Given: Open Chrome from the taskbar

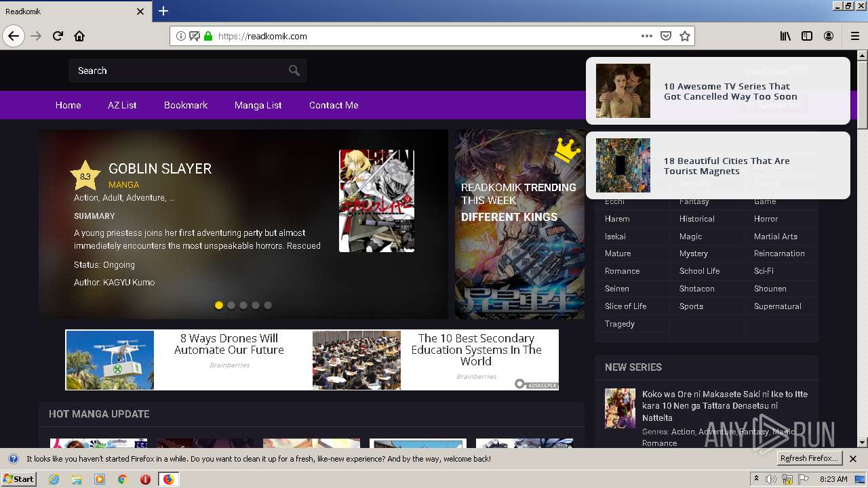Looking at the screenshot, I should [122, 479].
